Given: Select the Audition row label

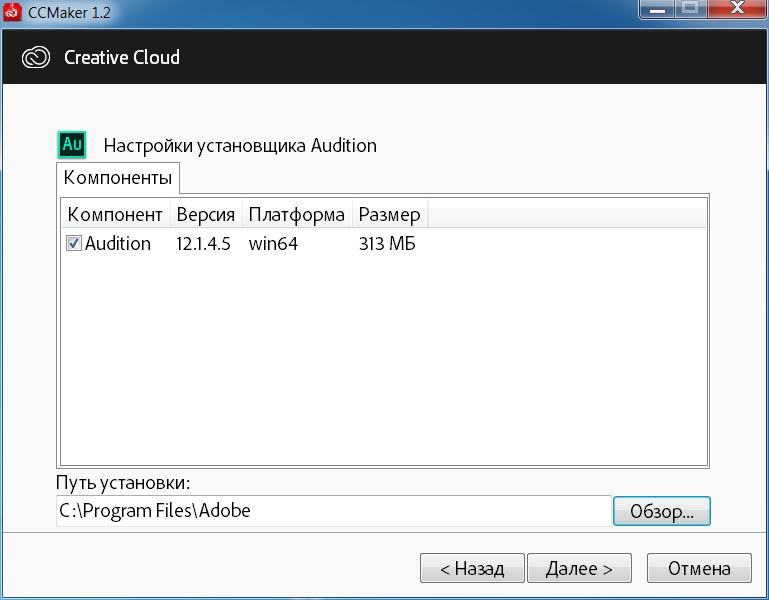Looking at the screenshot, I should click(118, 244).
